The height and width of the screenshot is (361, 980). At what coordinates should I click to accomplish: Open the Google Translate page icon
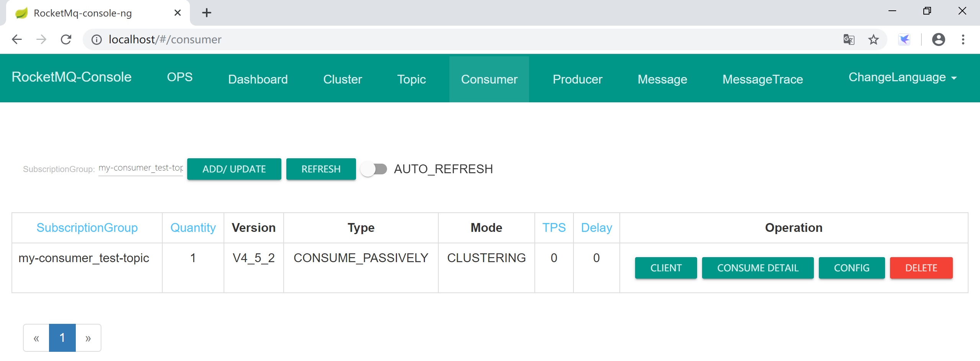coord(849,39)
